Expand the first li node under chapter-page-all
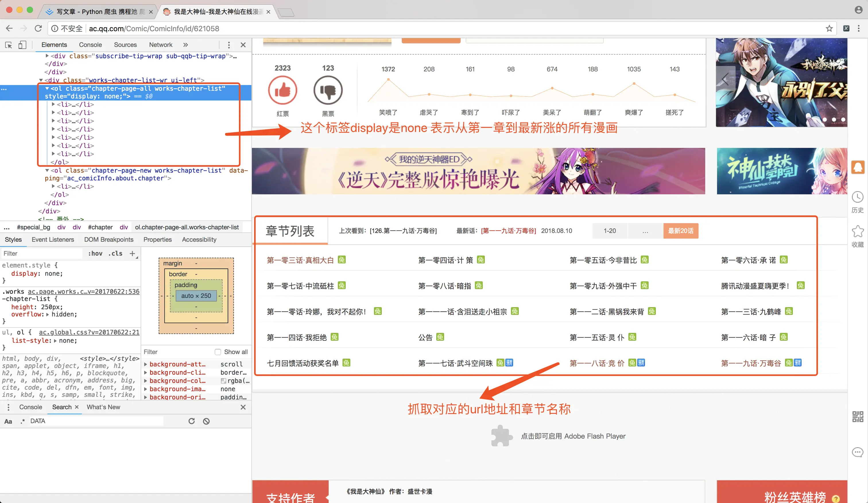The image size is (868, 503). [x=53, y=104]
